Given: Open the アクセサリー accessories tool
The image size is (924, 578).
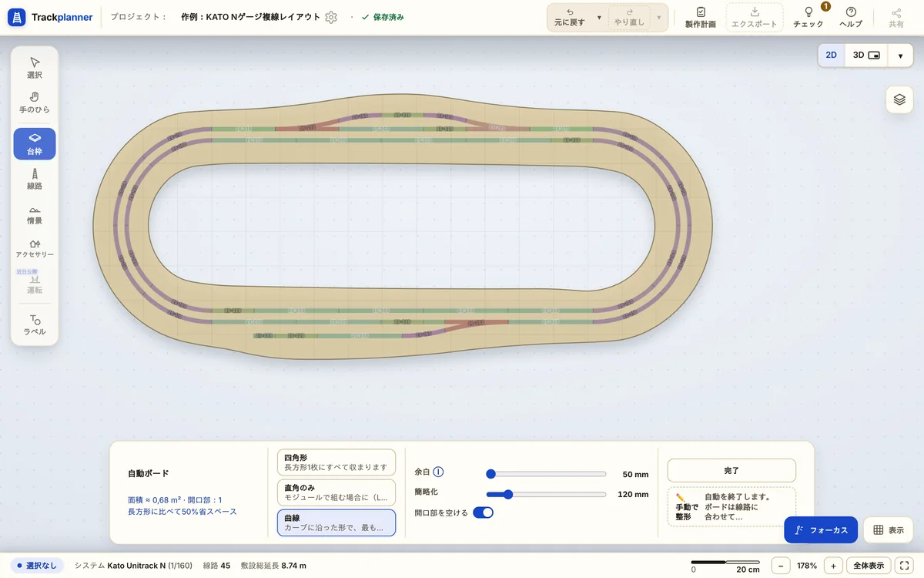Looking at the screenshot, I should pyautogui.click(x=35, y=248).
